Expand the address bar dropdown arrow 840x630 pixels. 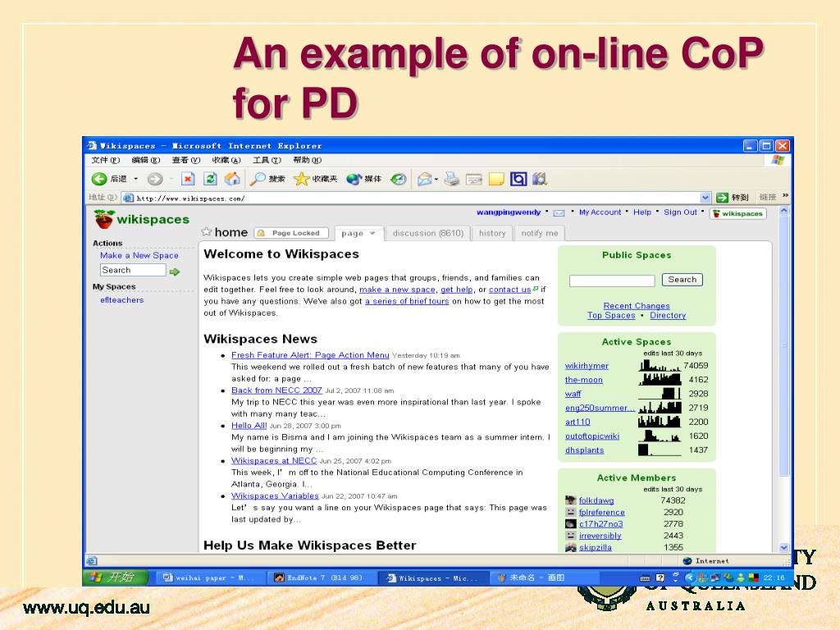coord(705,198)
